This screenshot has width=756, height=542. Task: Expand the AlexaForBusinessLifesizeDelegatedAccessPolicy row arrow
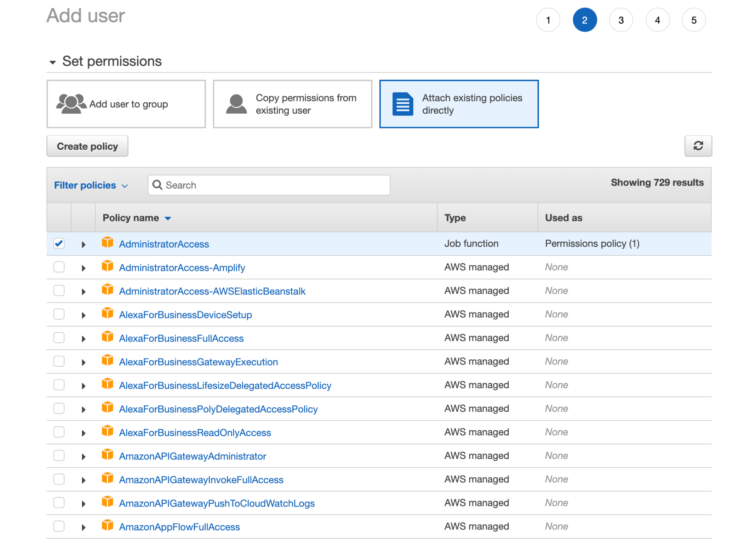(83, 386)
